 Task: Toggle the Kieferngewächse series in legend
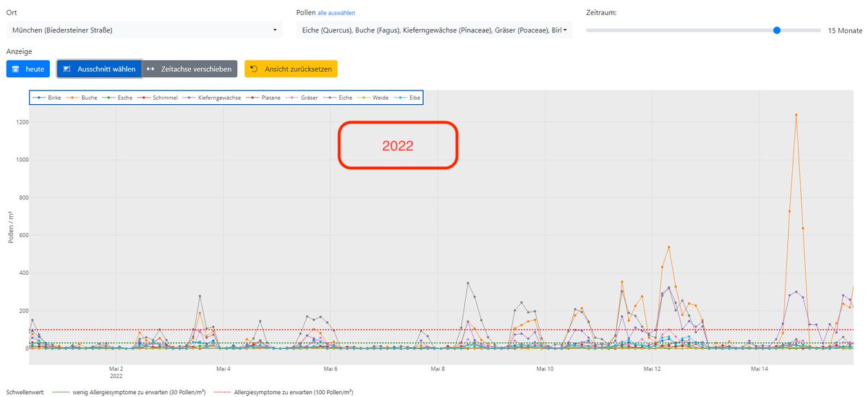[x=211, y=97]
